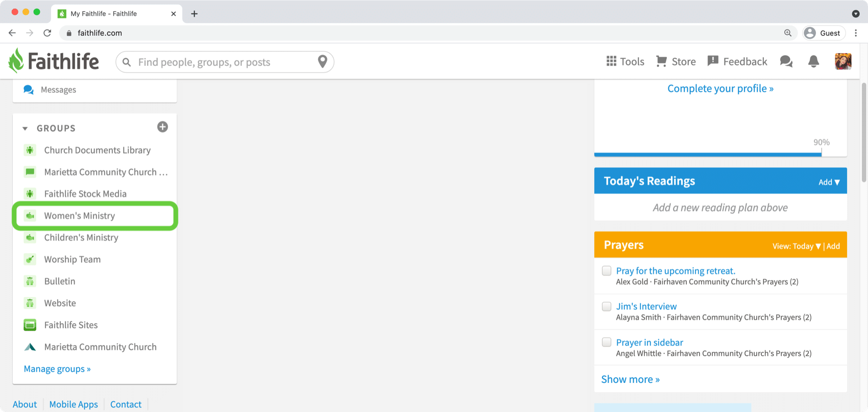Open the Prayers View: Today dropdown
This screenshot has height=412, width=868.
[797, 246]
